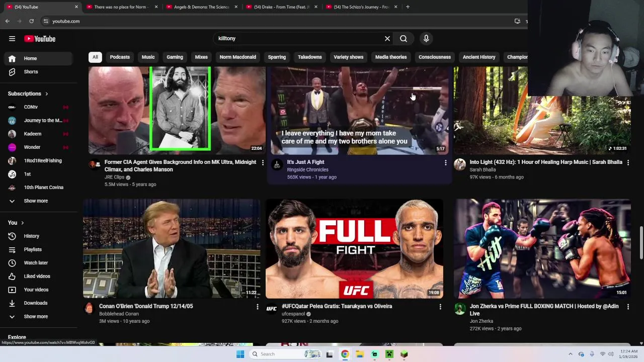
Task: Open Liked videos in the sidebar
Action: click(39, 276)
